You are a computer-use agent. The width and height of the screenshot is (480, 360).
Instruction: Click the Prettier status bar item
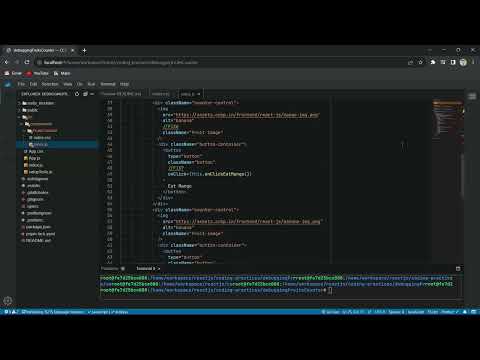coord(450,312)
